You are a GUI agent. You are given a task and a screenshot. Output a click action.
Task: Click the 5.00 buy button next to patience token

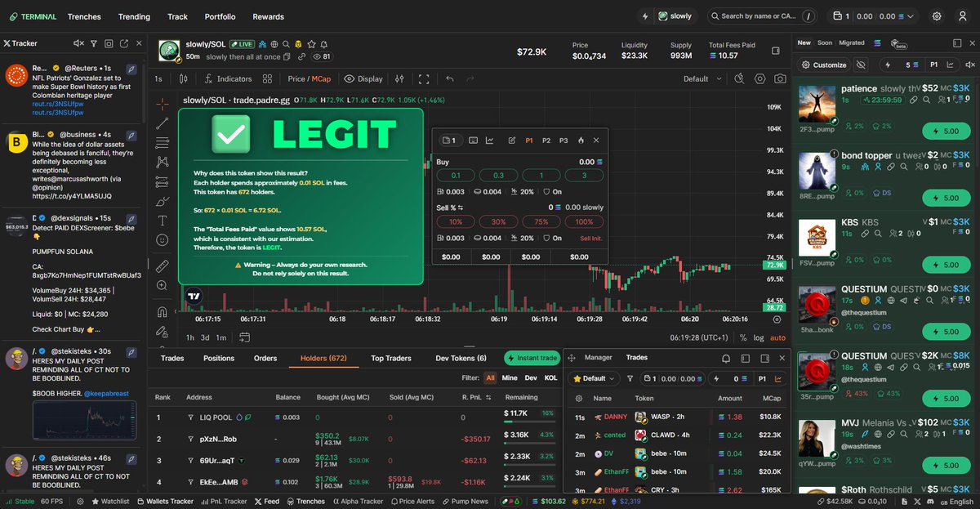947,131
